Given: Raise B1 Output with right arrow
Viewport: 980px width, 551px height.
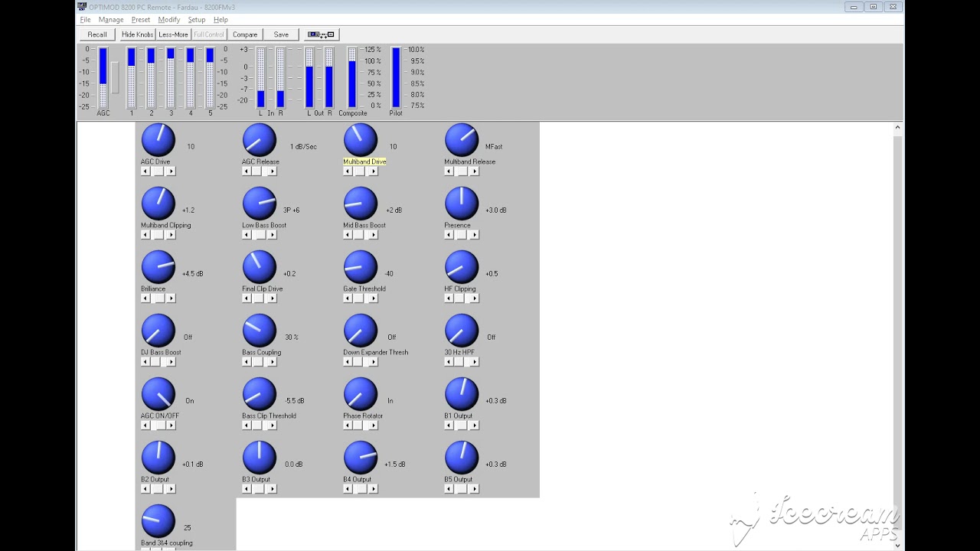Looking at the screenshot, I should [474, 425].
